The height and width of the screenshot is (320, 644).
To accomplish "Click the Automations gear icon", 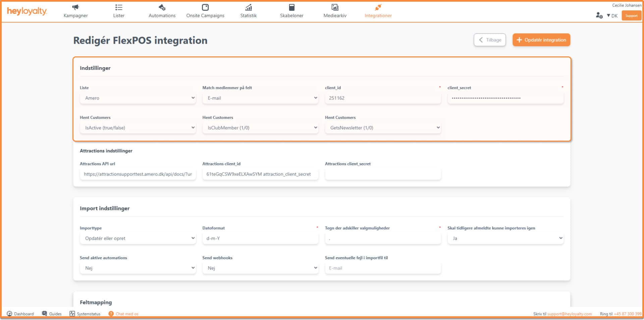I will tap(162, 7).
